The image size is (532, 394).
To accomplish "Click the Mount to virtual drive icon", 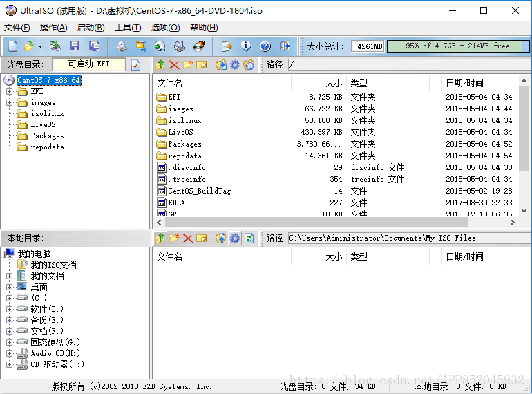I will 180,46.
